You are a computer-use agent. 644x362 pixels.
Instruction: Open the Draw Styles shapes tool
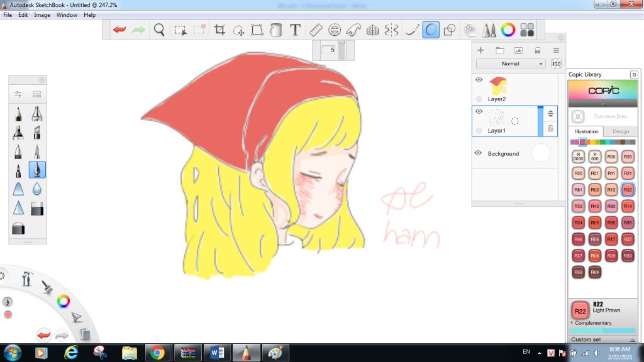[450, 30]
